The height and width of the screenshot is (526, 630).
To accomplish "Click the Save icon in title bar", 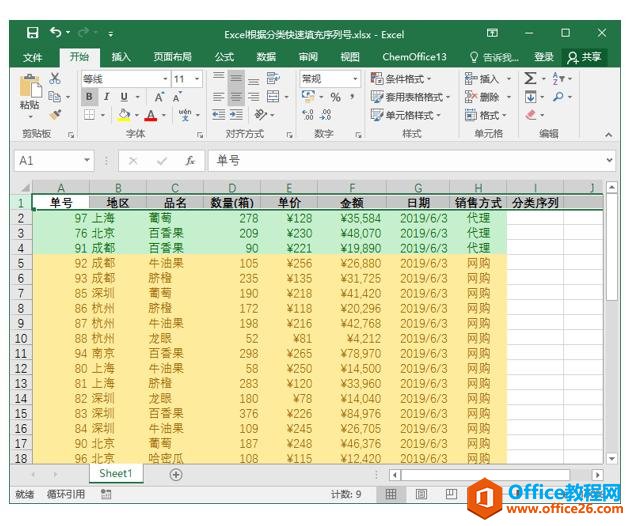I will (x=33, y=33).
